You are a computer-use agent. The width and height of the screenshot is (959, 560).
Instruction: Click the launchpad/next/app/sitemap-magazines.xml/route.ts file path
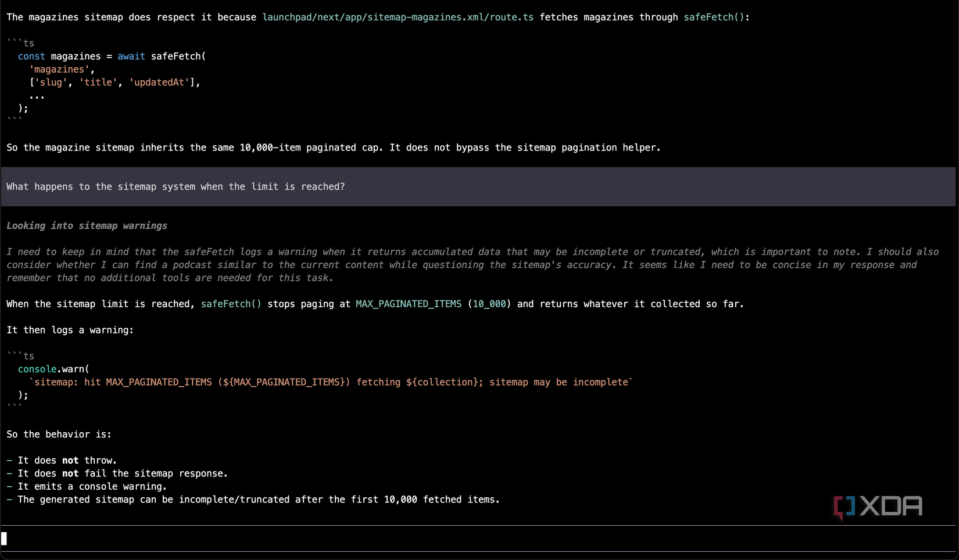[398, 17]
